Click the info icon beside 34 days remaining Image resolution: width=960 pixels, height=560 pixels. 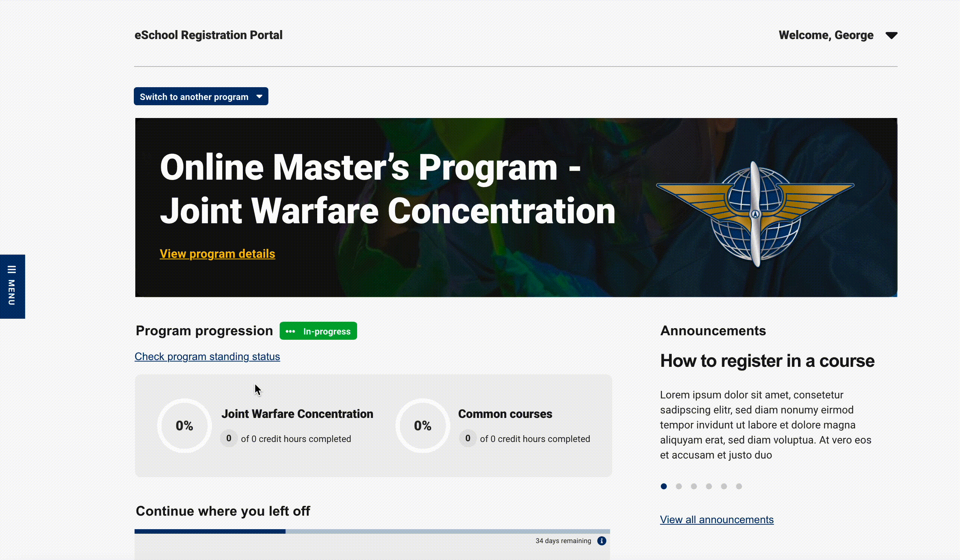[x=601, y=540]
